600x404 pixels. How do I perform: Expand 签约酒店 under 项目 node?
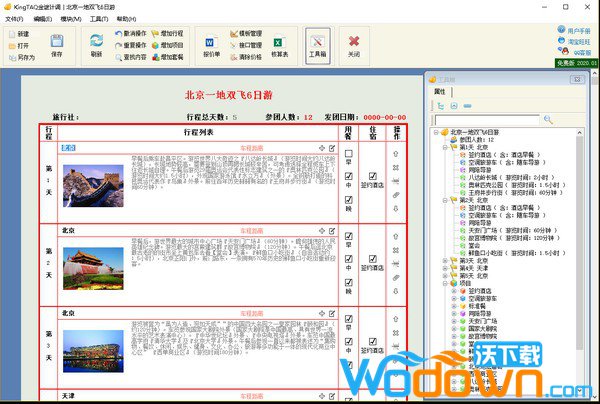click(454, 291)
